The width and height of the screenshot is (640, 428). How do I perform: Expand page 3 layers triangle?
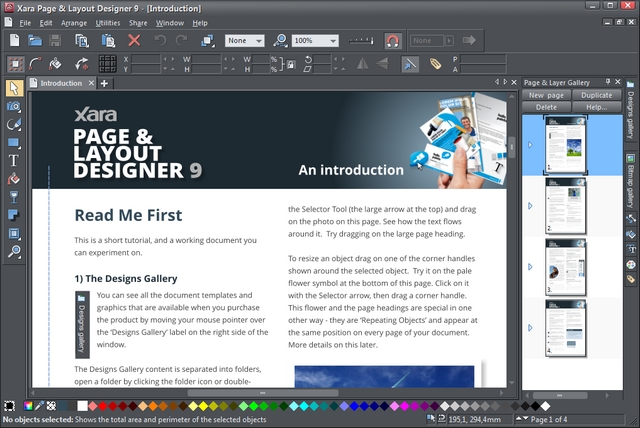click(530, 267)
